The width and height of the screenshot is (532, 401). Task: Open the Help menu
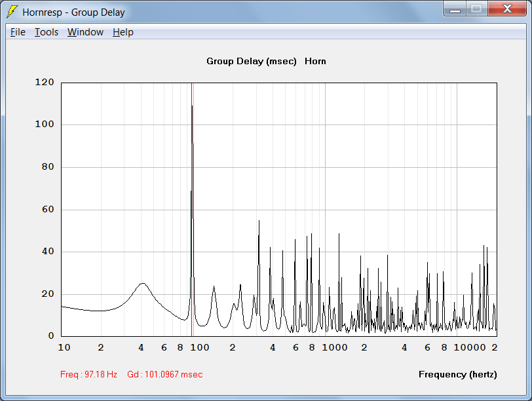pos(123,32)
